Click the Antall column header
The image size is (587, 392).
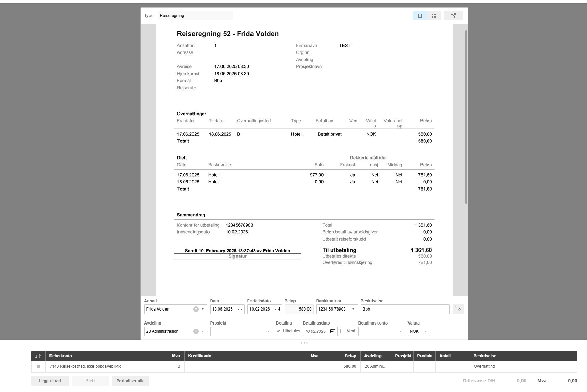[x=453, y=356]
